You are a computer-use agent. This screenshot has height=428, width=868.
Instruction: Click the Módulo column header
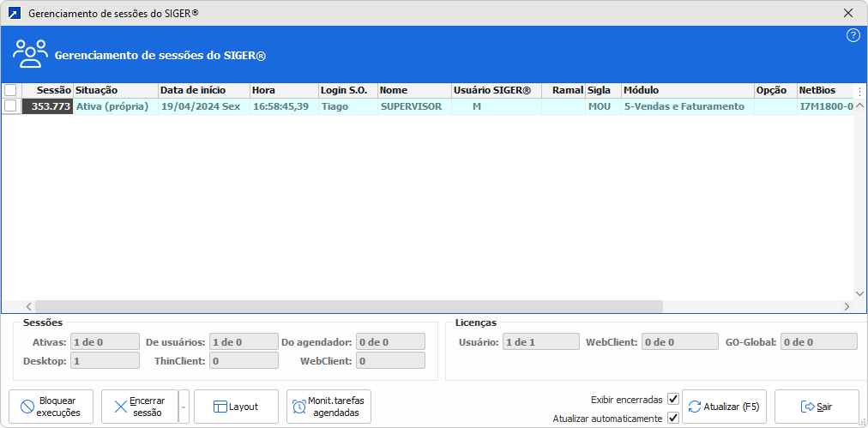pos(688,90)
